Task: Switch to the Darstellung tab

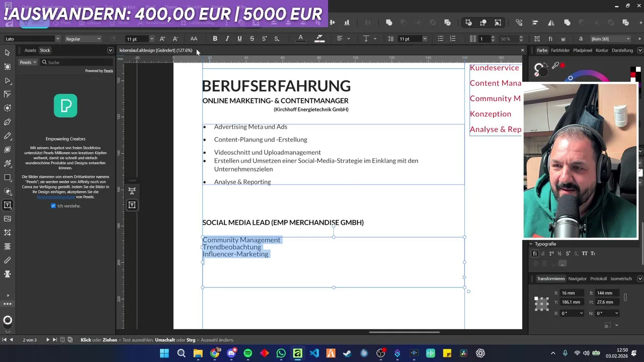Action: point(622,50)
